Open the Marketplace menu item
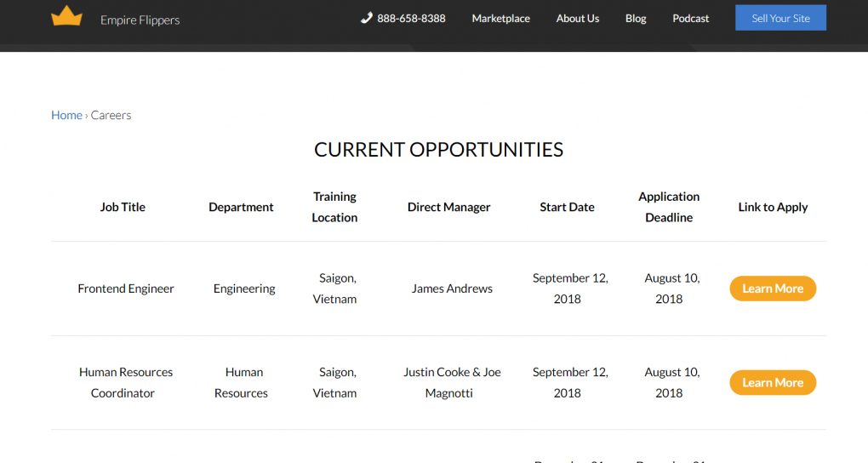 coord(501,18)
